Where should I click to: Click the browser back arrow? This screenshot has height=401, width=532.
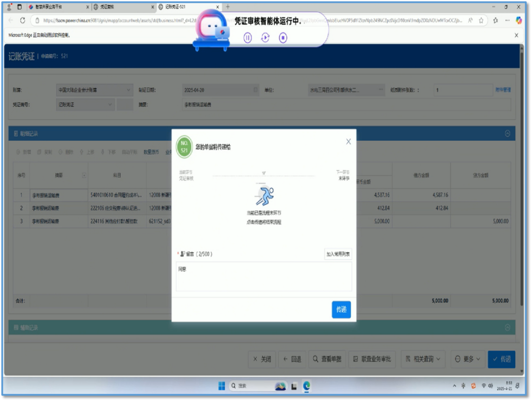tap(10, 21)
